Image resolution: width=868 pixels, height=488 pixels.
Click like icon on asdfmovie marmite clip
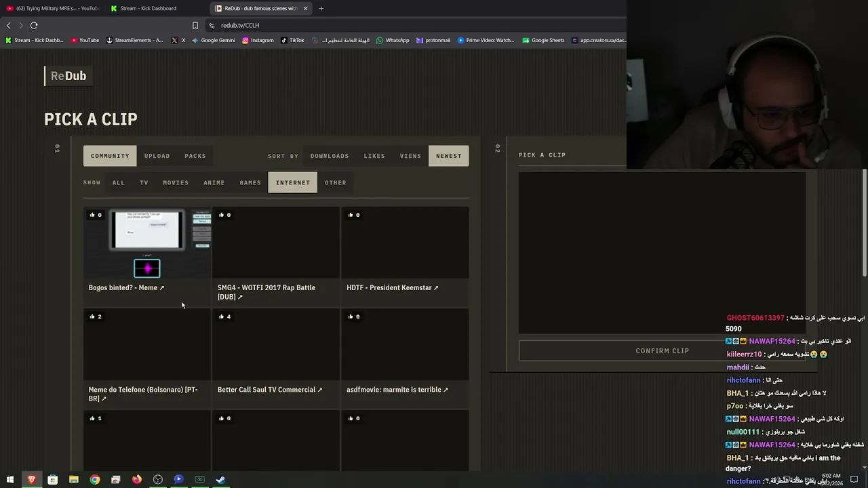[x=350, y=317]
